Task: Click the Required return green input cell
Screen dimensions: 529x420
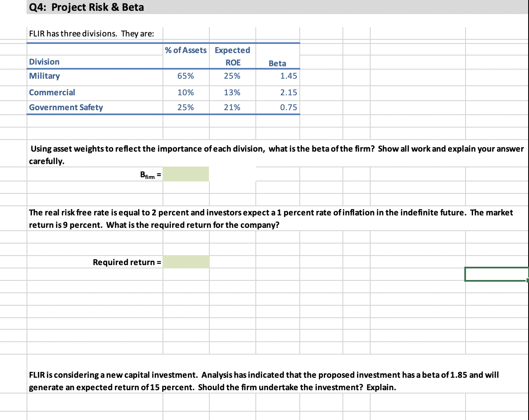Action: click(x=186, y=261)
